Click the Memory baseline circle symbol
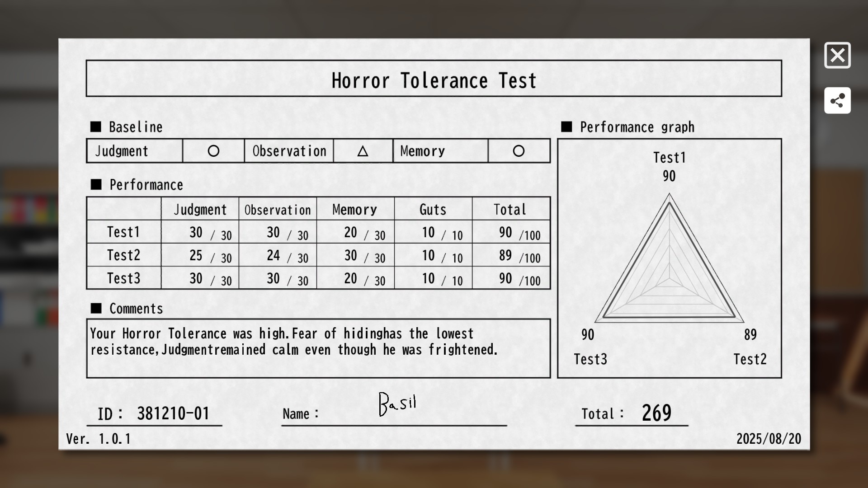 point(519,151)
